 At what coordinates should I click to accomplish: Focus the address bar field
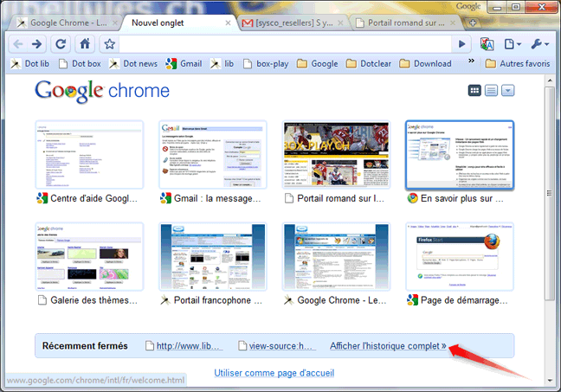[286, 44]
